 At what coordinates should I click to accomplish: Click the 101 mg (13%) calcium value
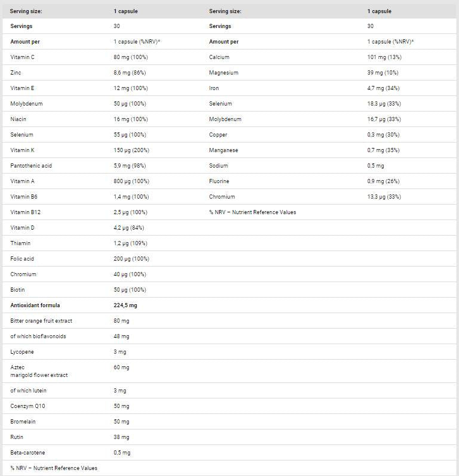385,57
